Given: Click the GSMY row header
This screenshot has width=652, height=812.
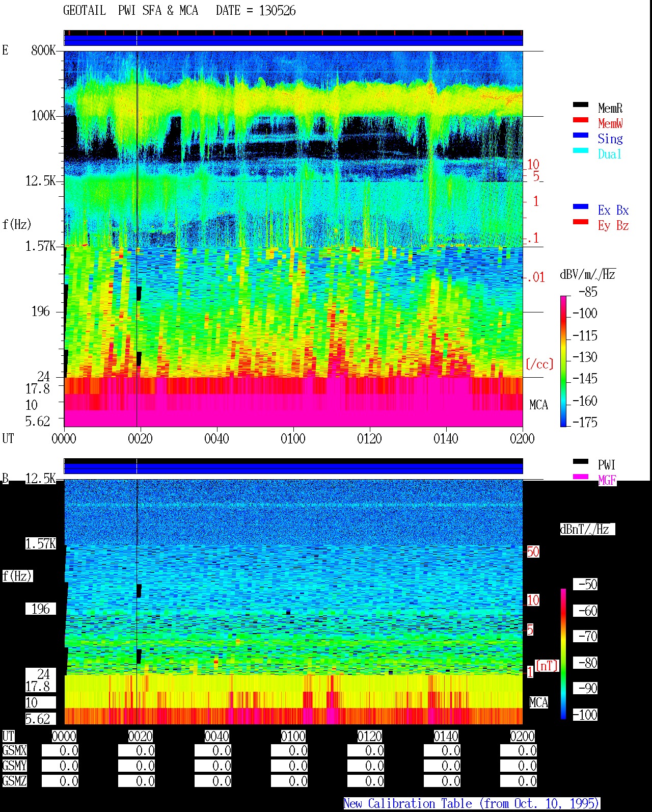Looking at the screenshot, I should tap(14, 766).
